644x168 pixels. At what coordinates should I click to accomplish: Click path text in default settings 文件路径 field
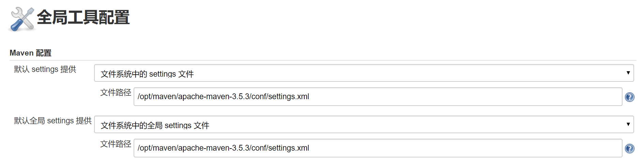[223, 97]
